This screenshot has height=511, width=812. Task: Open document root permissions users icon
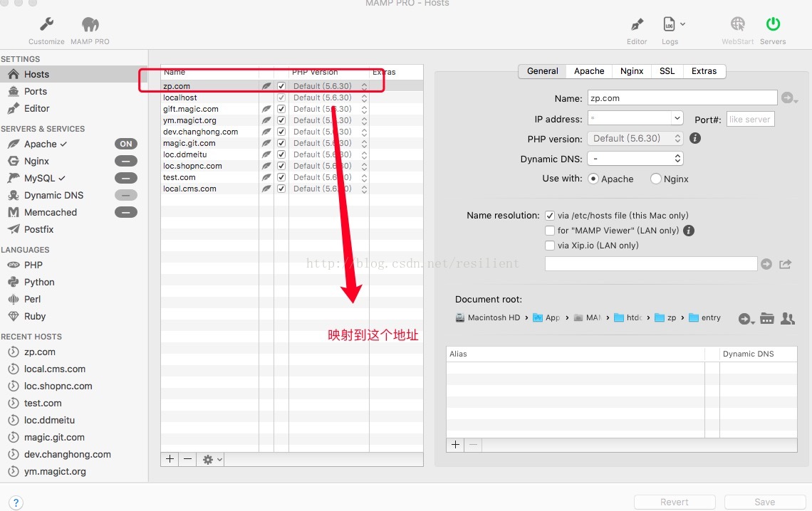coord(788,319)
